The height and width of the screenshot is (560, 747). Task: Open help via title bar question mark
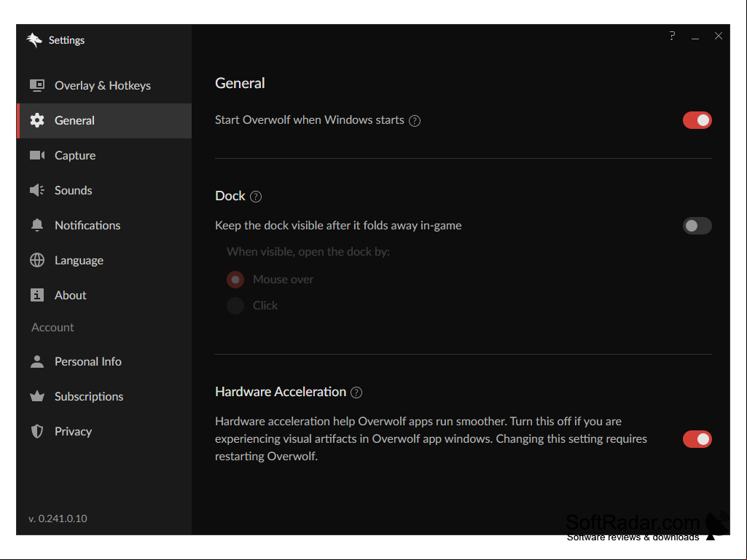[x=672, y=36]
